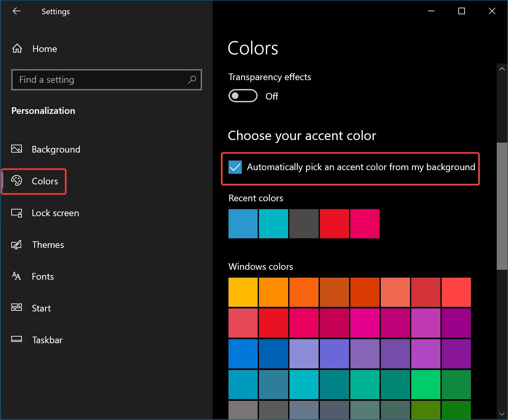The width and height of the screenshot is (508, 420).
Task: Click the Personalization heading
Action: point(43,111)
